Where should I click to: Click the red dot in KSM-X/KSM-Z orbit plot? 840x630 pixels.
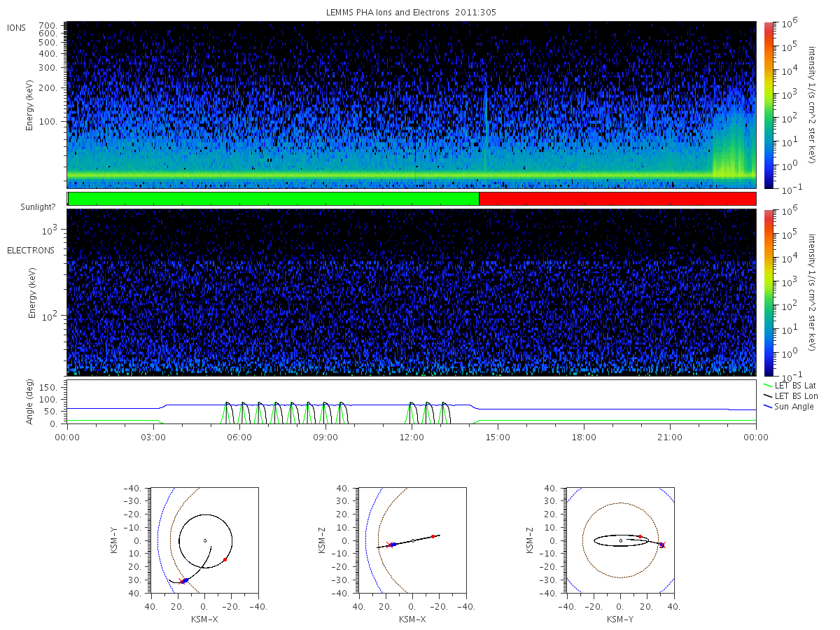[x=433, y=536]
